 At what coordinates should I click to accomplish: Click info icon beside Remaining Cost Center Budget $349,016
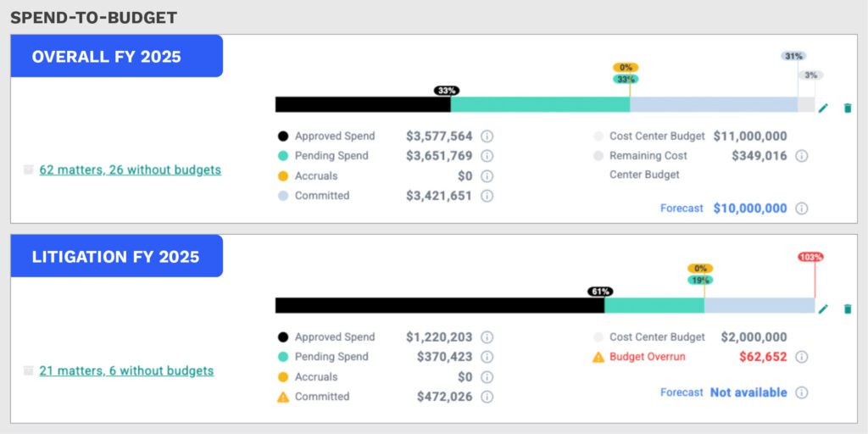click(802, 156)
